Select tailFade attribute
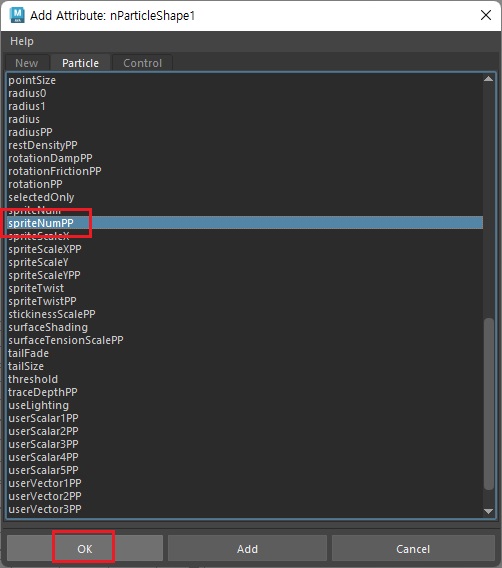 point(245,353)
